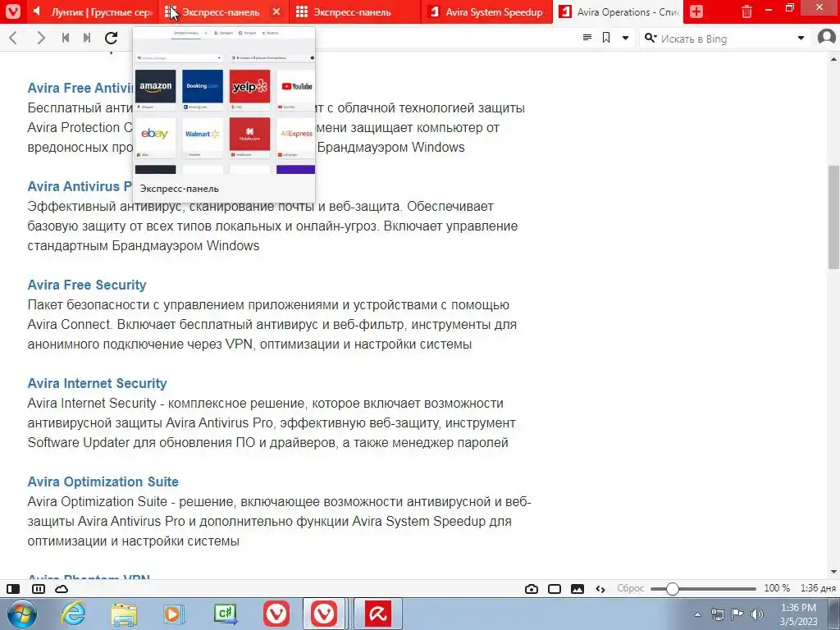Click the Rewind history button
The height and width of the screenshot is (630, 840).
tap(66, 38)
